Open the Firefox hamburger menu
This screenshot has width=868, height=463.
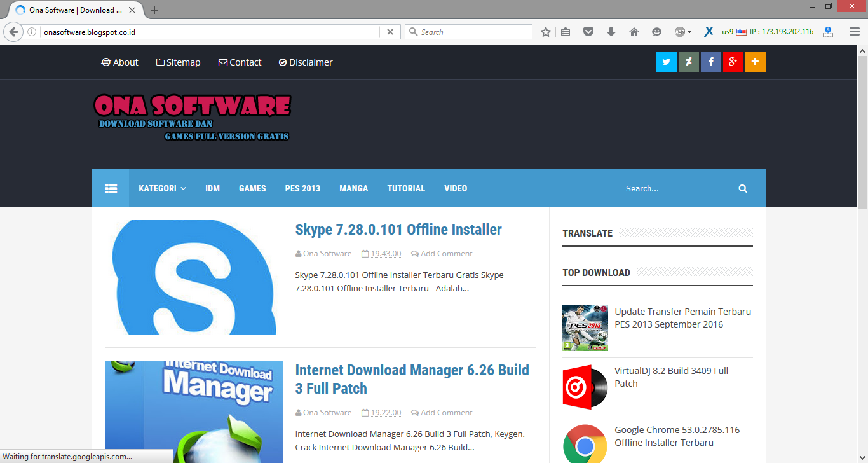[x=855, y=32]
